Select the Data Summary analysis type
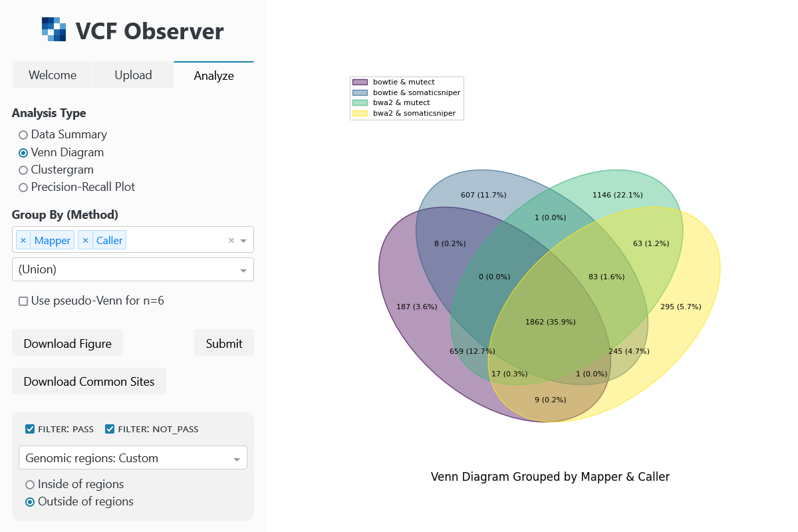798x532 pixels. pos(23,135)
